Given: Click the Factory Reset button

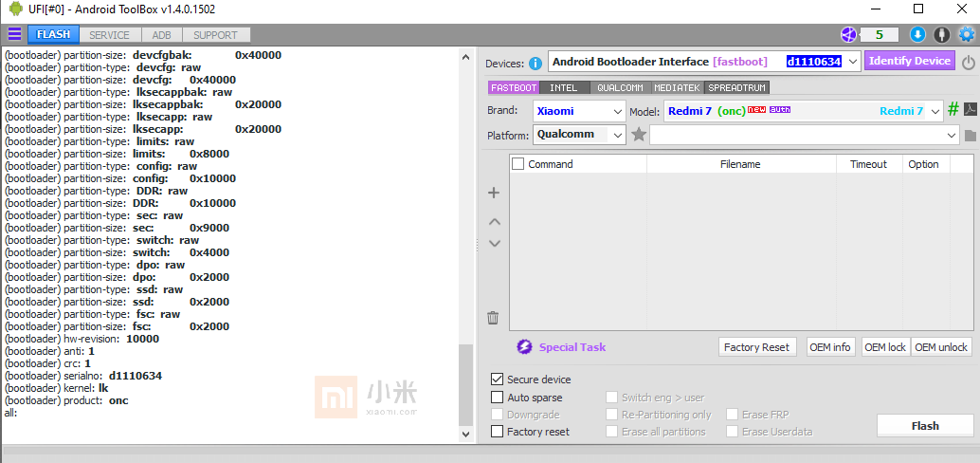Looking at the screenshot, I should click(757, 347).
